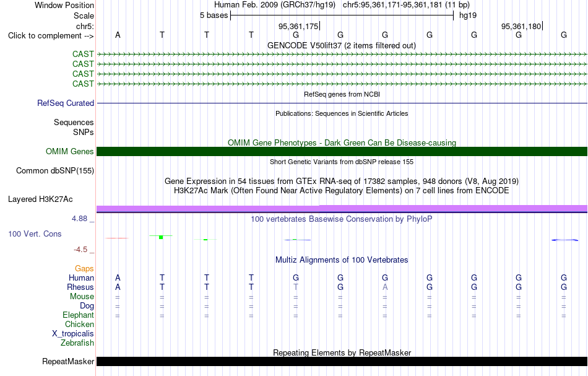588x376 pixels.
Task: Click the faded A mismatch in the Rhesus row
Action: point(385,287)
